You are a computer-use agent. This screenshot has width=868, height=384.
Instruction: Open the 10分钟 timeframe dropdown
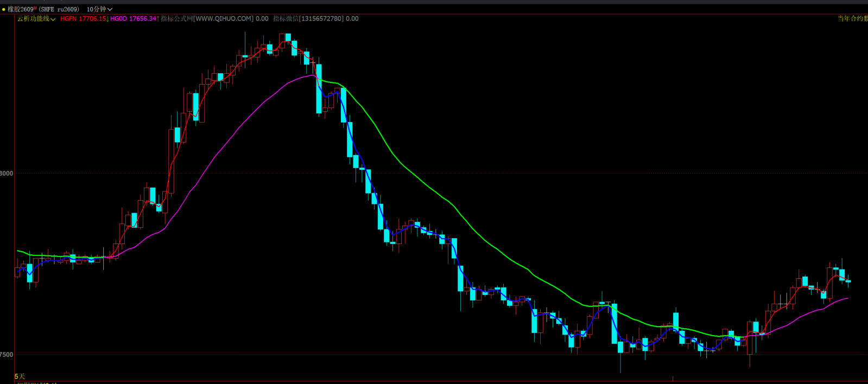(x=99, y=9)
